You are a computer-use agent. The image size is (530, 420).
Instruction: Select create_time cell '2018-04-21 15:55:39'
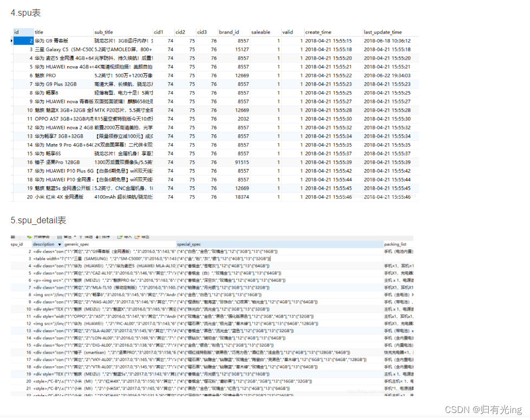334,162
